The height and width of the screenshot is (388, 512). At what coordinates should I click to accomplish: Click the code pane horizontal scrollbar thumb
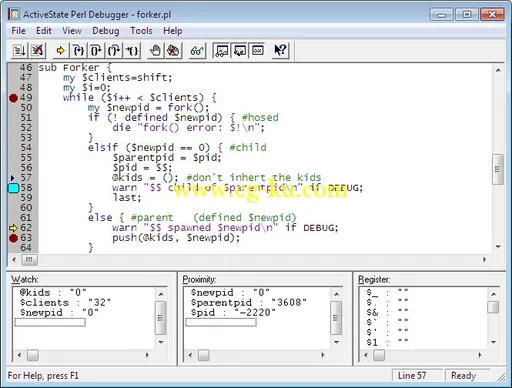pyautogui.click(x=29, y=260)
